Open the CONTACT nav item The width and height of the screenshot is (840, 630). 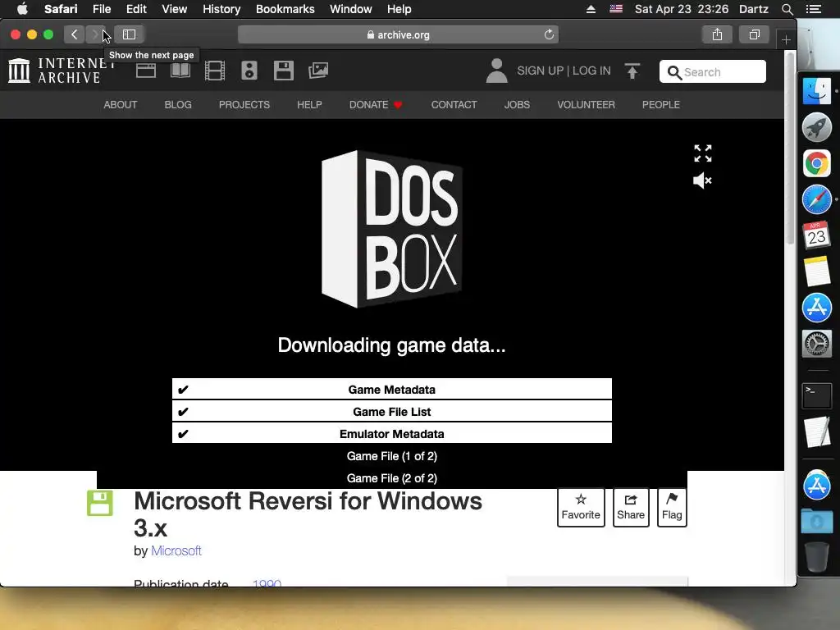tap(454, 105)
